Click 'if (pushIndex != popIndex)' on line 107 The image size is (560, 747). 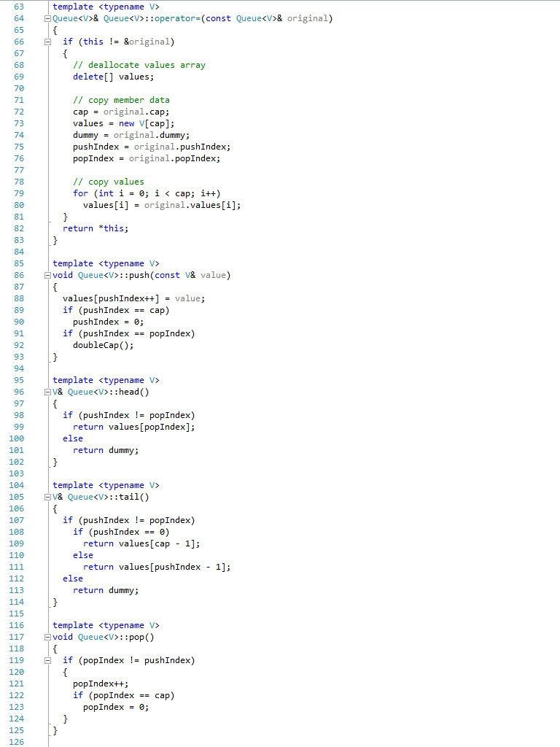tap(128, 520)
